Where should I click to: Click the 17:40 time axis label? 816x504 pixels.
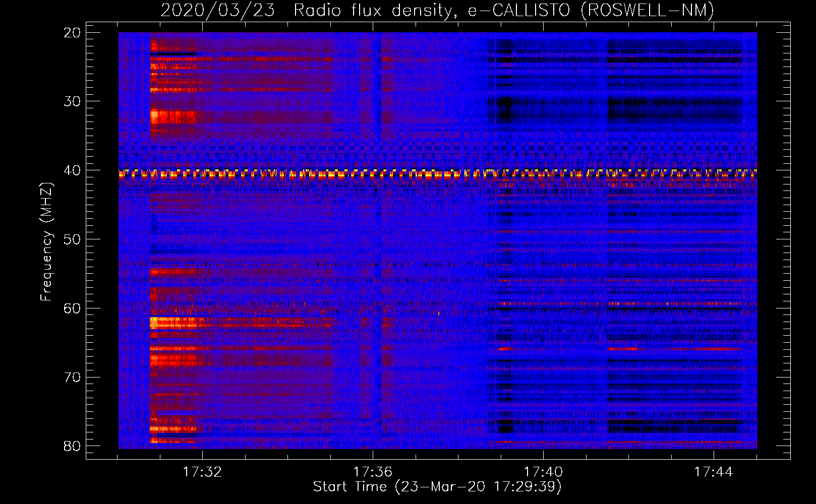coord(543,472)
